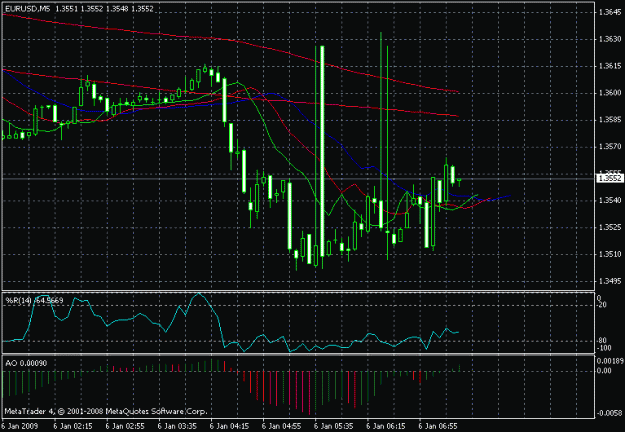This screenshot has width=625, height=432.
Task: Click the 1.3540 price axis label
Action: tap(609, 200)
